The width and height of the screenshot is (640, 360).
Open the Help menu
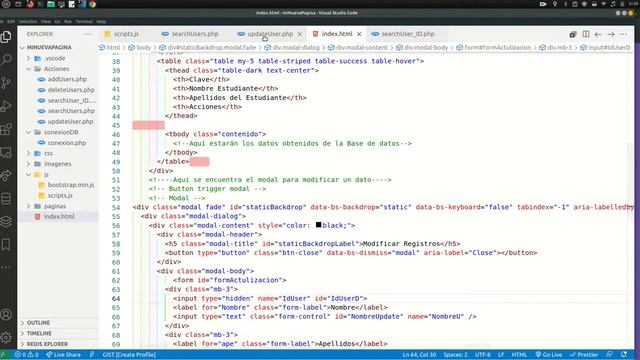coord(101,21)
